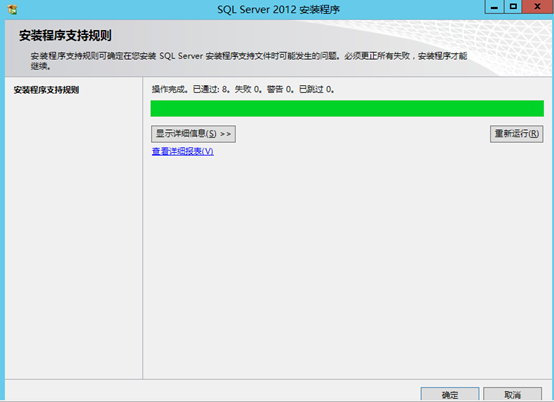Click the SQL Server setup icon in title bar
This screenshot has height=402, width=554.
point(12,9)
